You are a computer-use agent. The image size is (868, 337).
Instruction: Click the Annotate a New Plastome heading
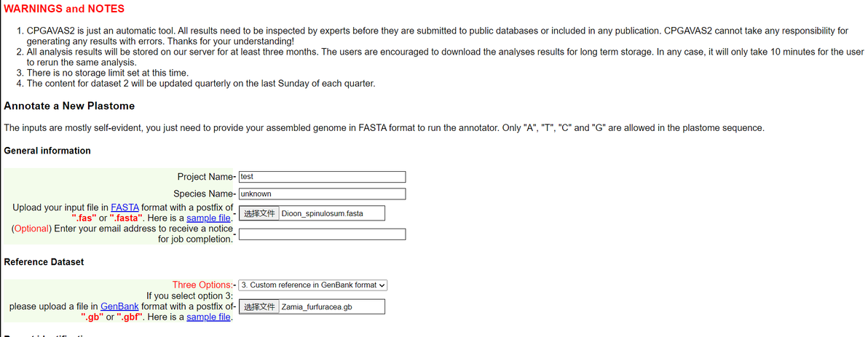pos(69,106)
